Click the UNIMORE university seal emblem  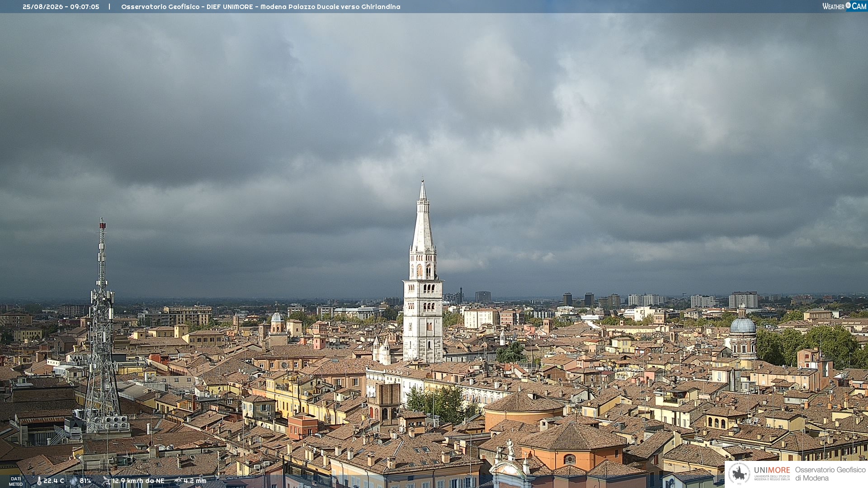[x=740, y=474]
